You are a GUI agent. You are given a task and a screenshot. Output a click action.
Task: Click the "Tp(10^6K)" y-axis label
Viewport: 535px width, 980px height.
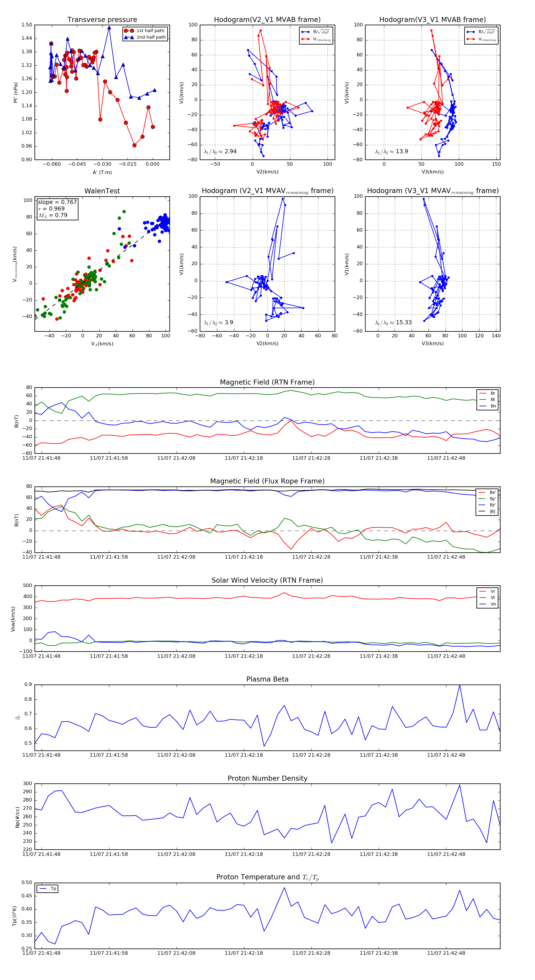pyautogui.click(x=15, y=916)
